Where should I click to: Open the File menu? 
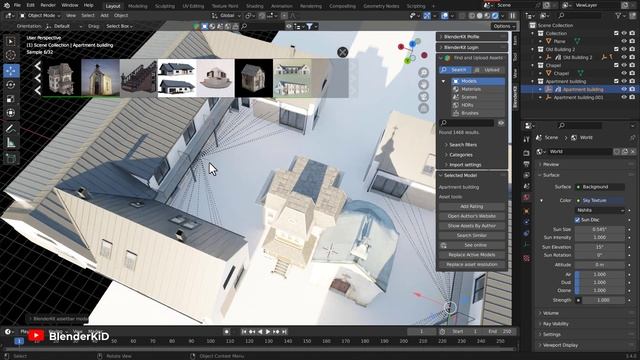(x=17, y=5)
